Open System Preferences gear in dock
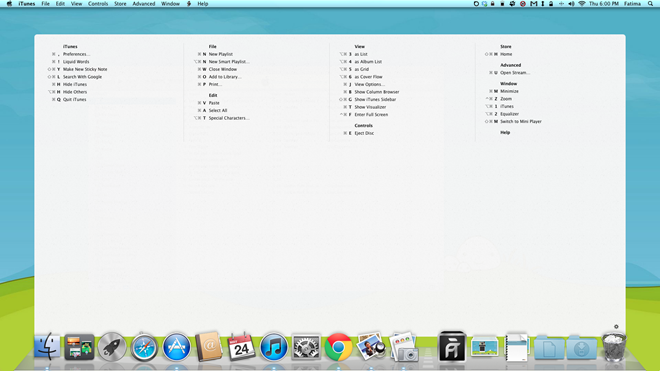 (306, 347)
